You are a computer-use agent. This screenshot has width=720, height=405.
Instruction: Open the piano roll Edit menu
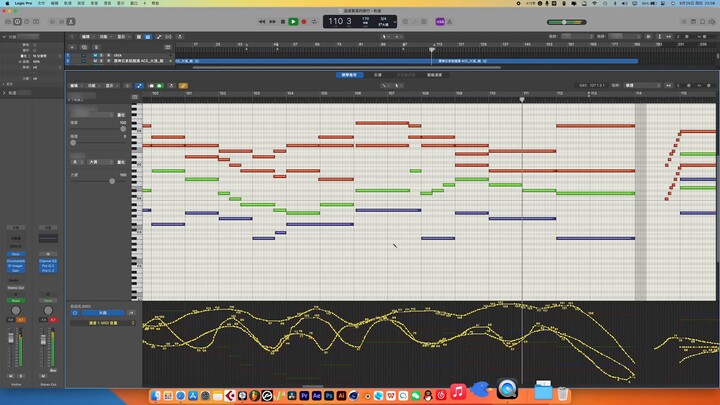[74, 86]
